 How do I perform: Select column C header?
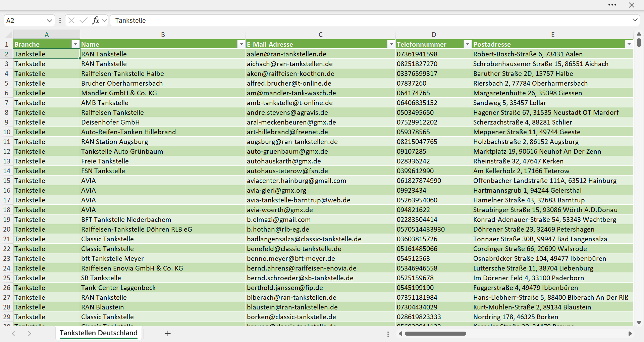click(321, 35)
